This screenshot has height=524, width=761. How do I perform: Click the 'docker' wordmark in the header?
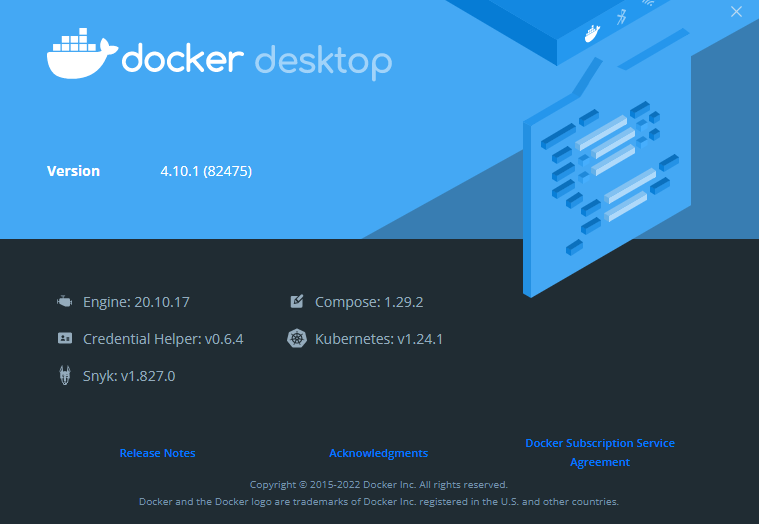(182, 58)
